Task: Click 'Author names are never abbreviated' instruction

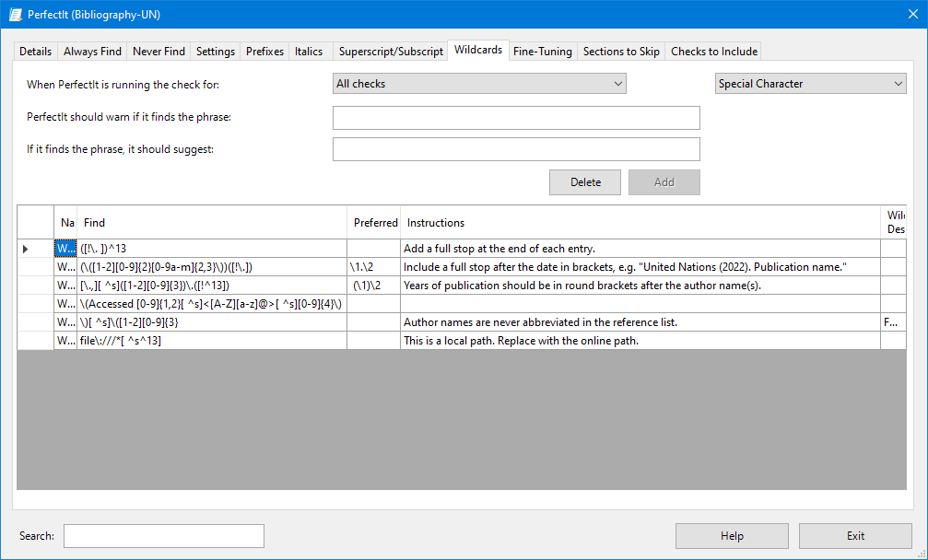Action: pos(640,321)
